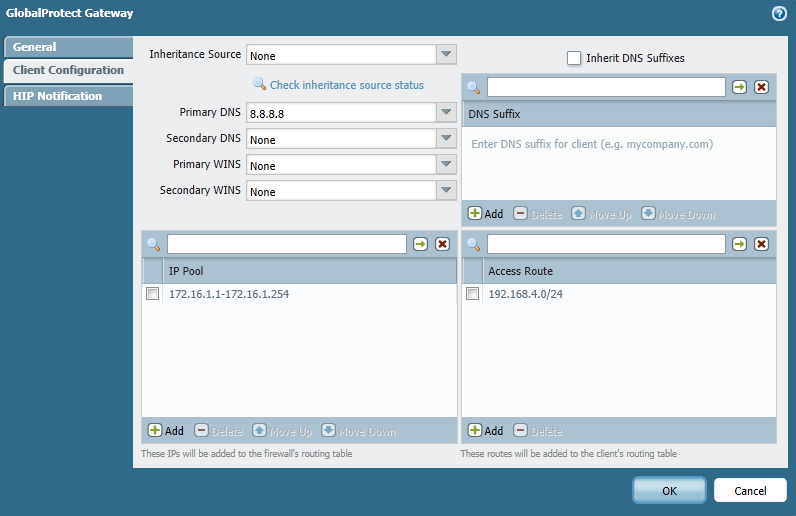Delete selected Access Route entry
This screenshot has height=516, width=796.
click(x=538, y=431)
